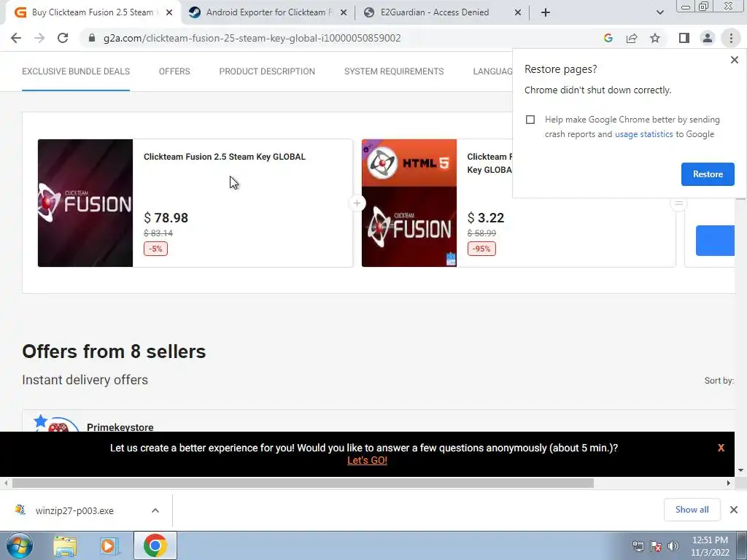Open the volume speaker tray icon
747x560 pixels.
pos(673,547)
